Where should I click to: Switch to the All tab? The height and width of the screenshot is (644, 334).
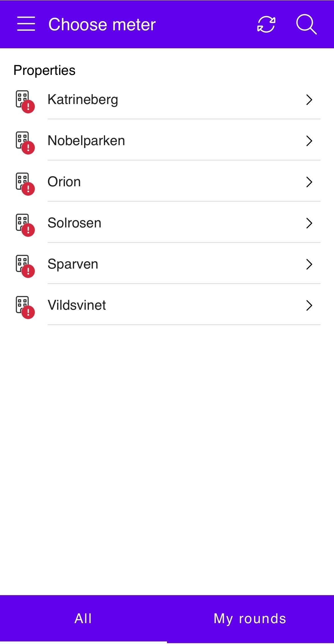(83, 619)
